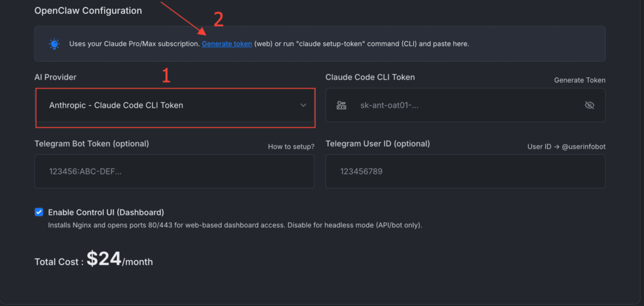Click the "Enable Control UI (Dashboard)" label

point(106,212)
